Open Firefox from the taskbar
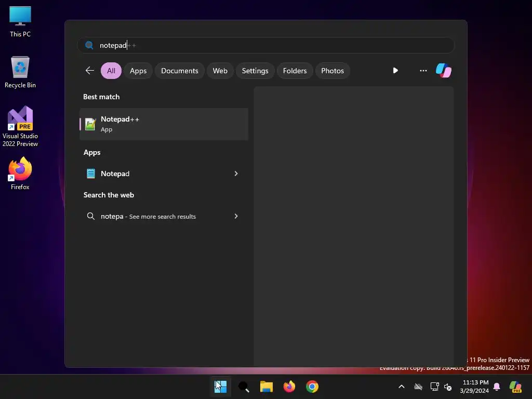The image size is (532, 399). [289, 387]
